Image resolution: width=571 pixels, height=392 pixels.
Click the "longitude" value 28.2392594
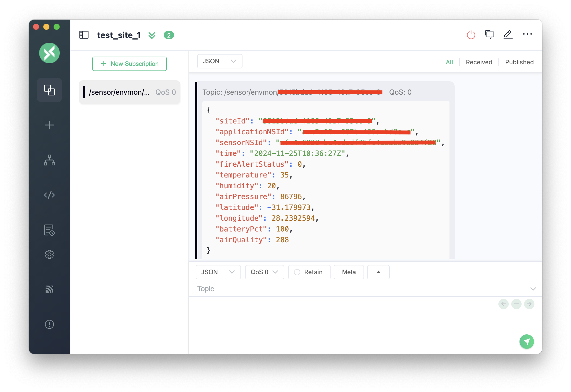(x=293, y=218)
